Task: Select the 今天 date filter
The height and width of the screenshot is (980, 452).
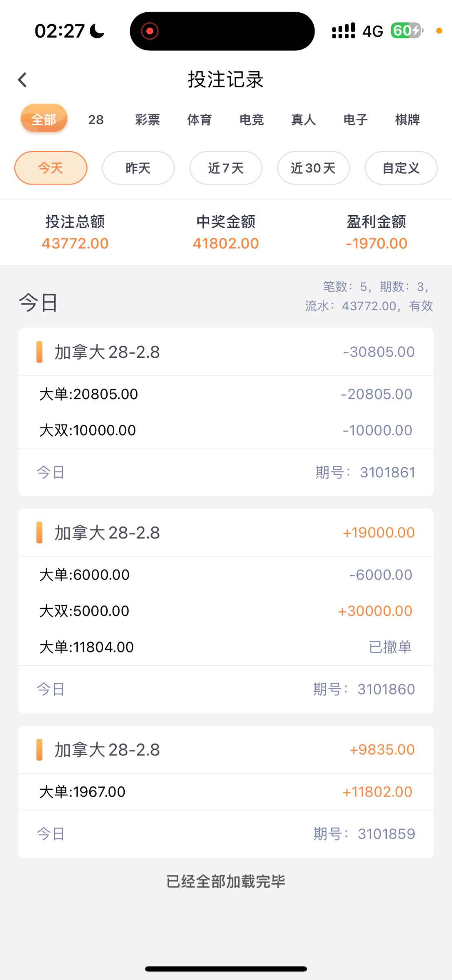Action: click(x=51, y=168)
